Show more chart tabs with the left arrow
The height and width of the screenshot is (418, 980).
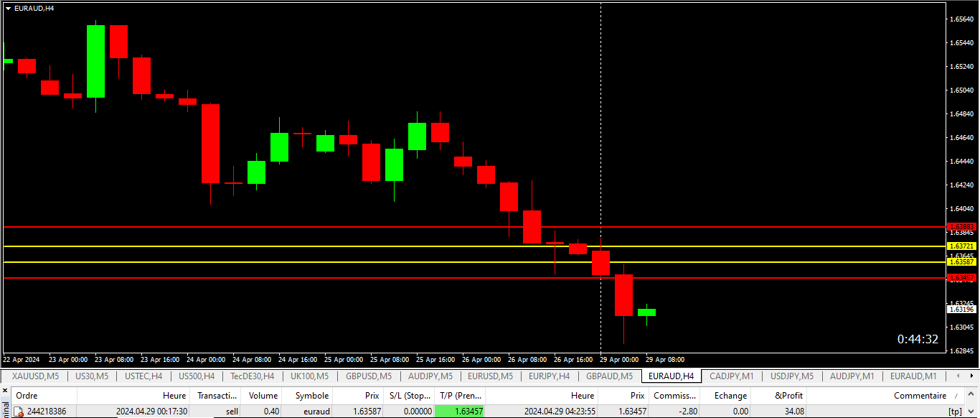tap(958, 376)
